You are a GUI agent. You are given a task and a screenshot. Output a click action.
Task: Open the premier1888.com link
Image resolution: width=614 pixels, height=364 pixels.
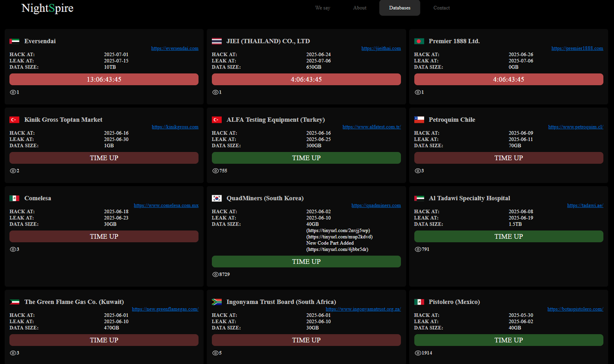tap(577, 49)
